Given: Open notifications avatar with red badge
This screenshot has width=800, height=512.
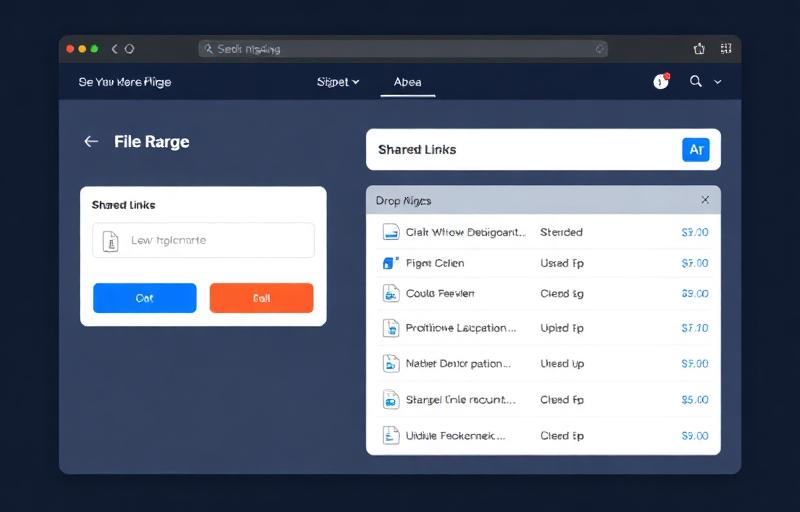Looking at the screenshot, I should coord(661,81).
